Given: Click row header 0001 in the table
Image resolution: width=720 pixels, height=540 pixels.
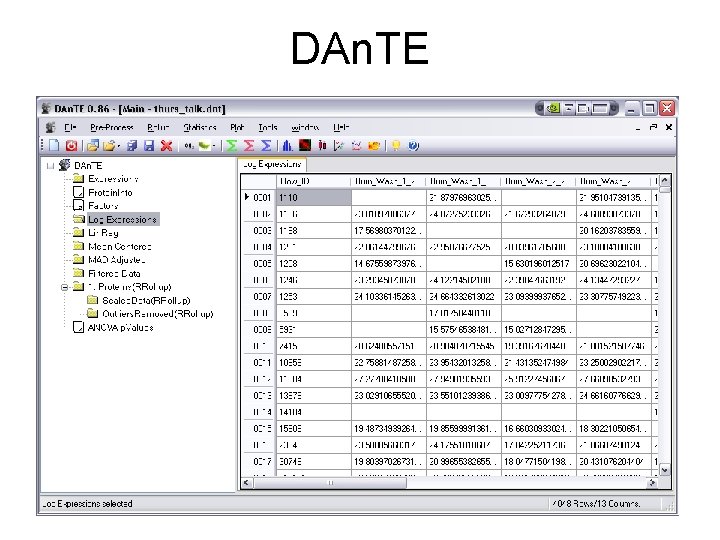Looking at the screenshot, I should (259, 198).
